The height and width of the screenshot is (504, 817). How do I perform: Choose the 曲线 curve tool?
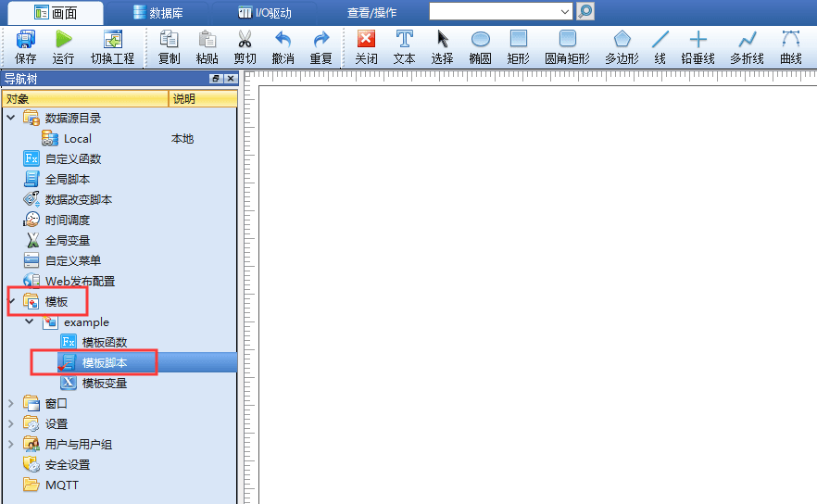coord(790,40)
